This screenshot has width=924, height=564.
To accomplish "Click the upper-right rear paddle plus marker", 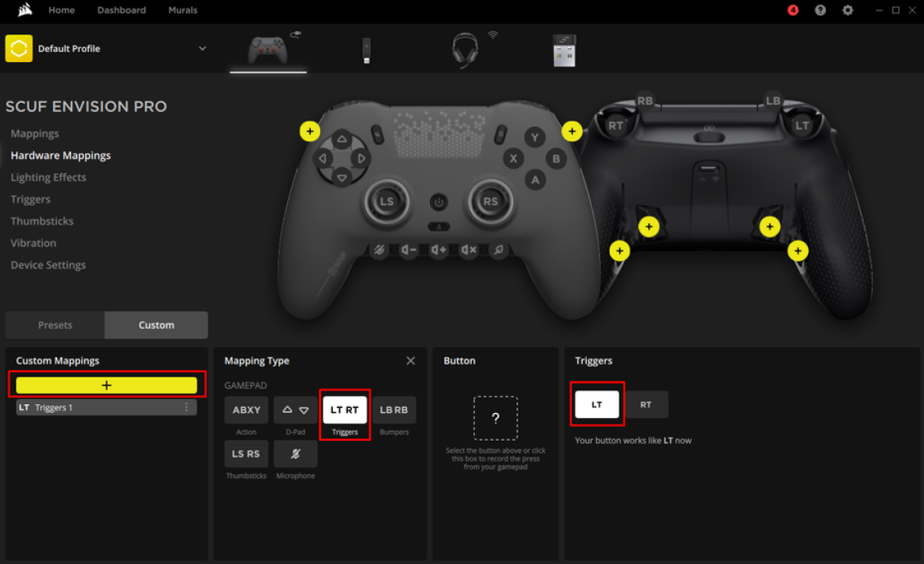I will [x=770, y=227].
